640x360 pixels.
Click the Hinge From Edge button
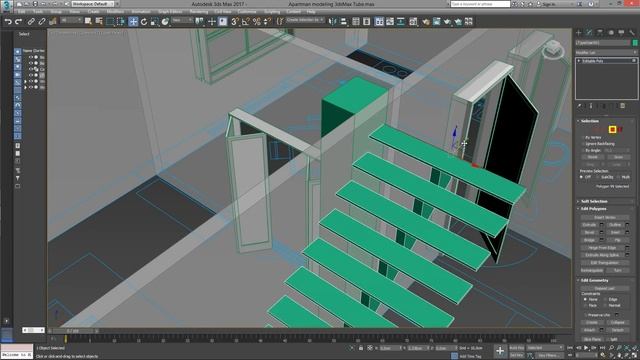602,248
